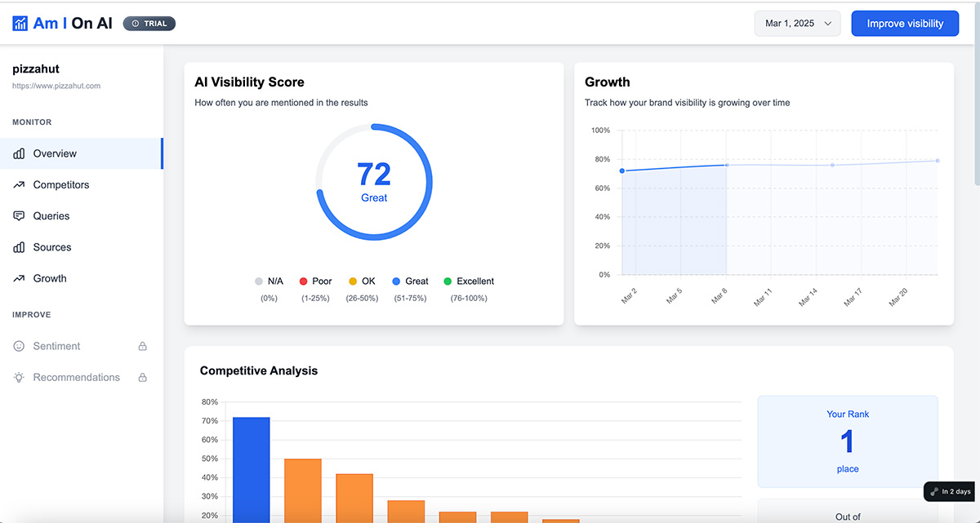
Task: Click the lock icon beside Sentiment
Action: click(143, 346)
